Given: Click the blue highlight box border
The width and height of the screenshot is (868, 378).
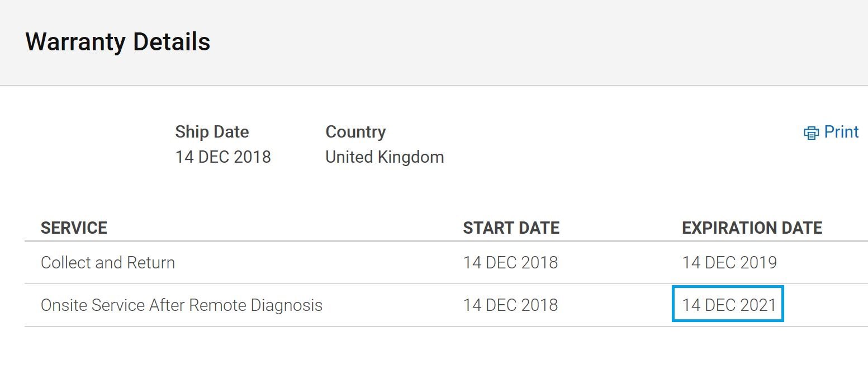Looking at the screenshot, I should 728,287.
